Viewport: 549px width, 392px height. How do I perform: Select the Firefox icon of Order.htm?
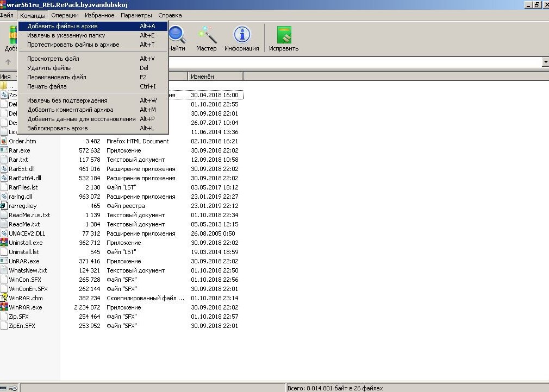[4, 141]
